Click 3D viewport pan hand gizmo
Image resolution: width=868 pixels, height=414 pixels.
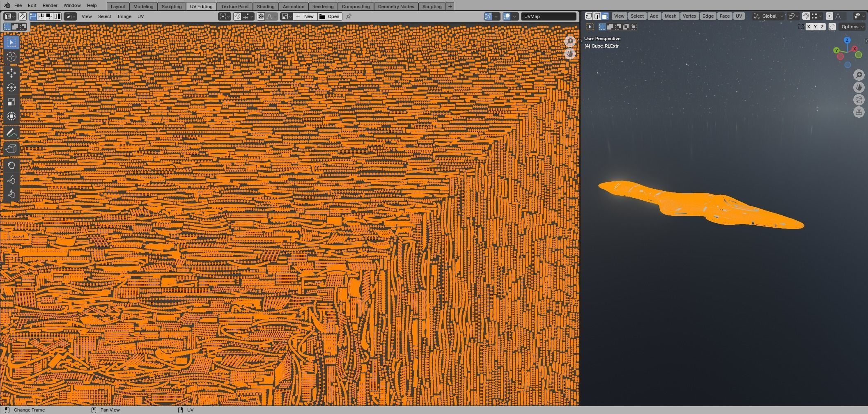click(859, 87)
